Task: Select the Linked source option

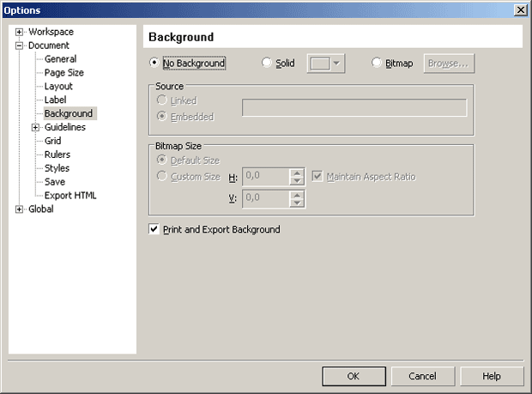Action: click(162, 100)
